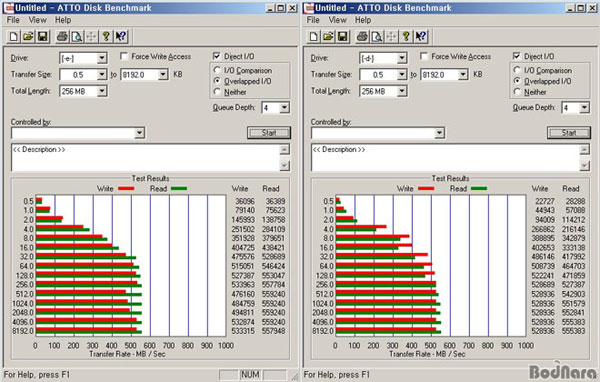
Task: Toggle Direct I/O checkbox in left window
Action: click(217, 56)
